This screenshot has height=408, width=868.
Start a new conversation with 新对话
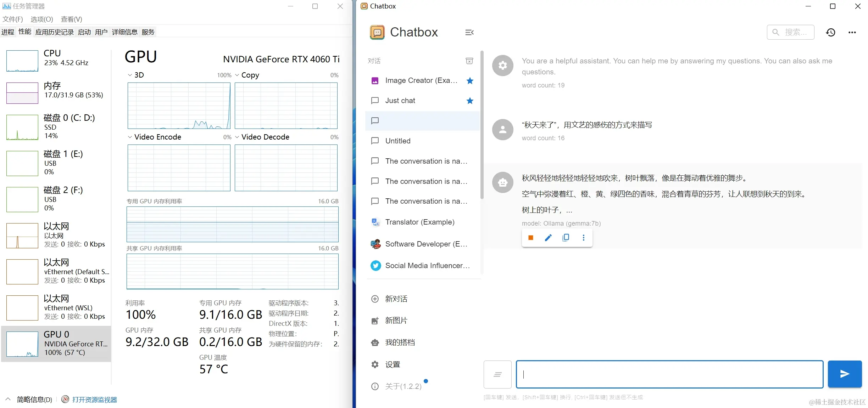[x=396, y=299]
